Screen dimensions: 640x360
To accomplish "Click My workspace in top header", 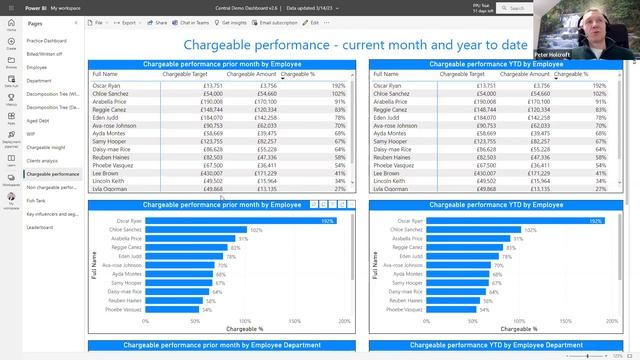I will [x=65, y=8].
